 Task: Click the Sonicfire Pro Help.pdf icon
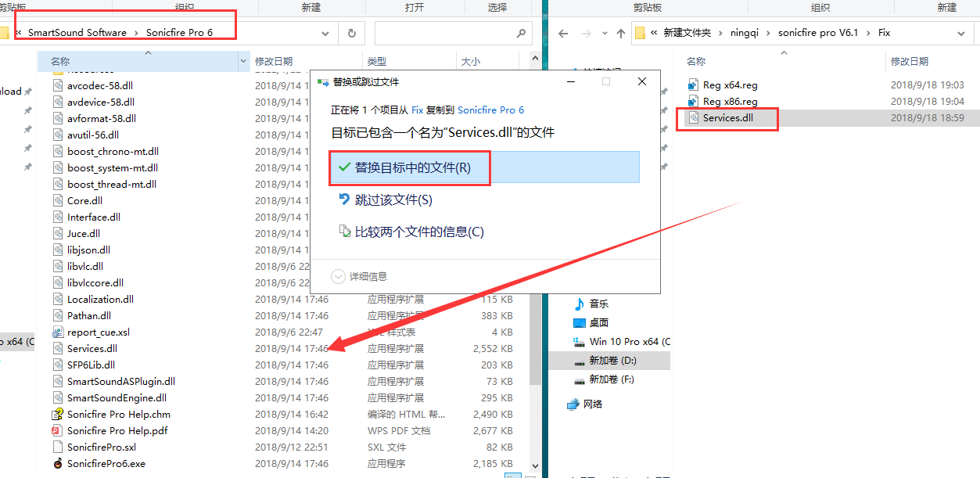coord(58,430)
